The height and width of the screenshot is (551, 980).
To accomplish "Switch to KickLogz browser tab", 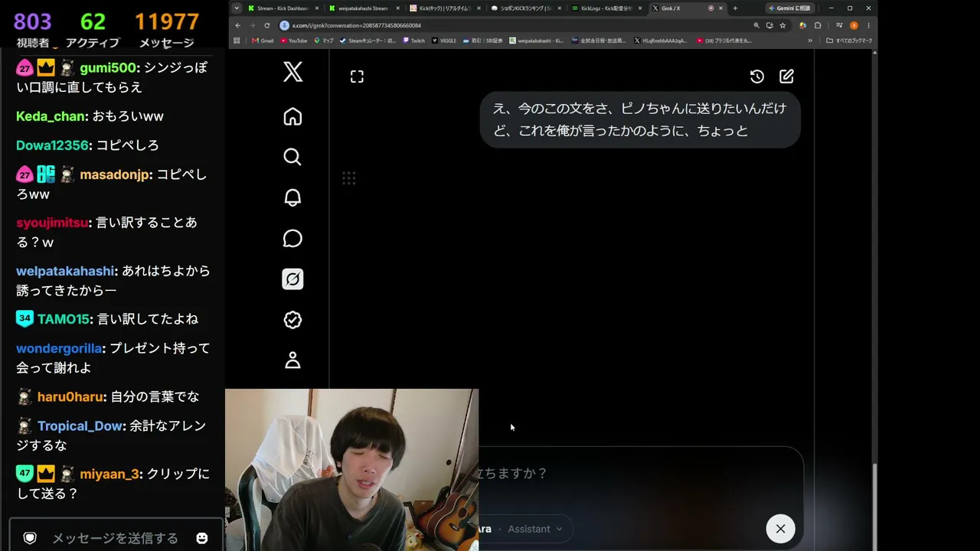I will [608, 8].
